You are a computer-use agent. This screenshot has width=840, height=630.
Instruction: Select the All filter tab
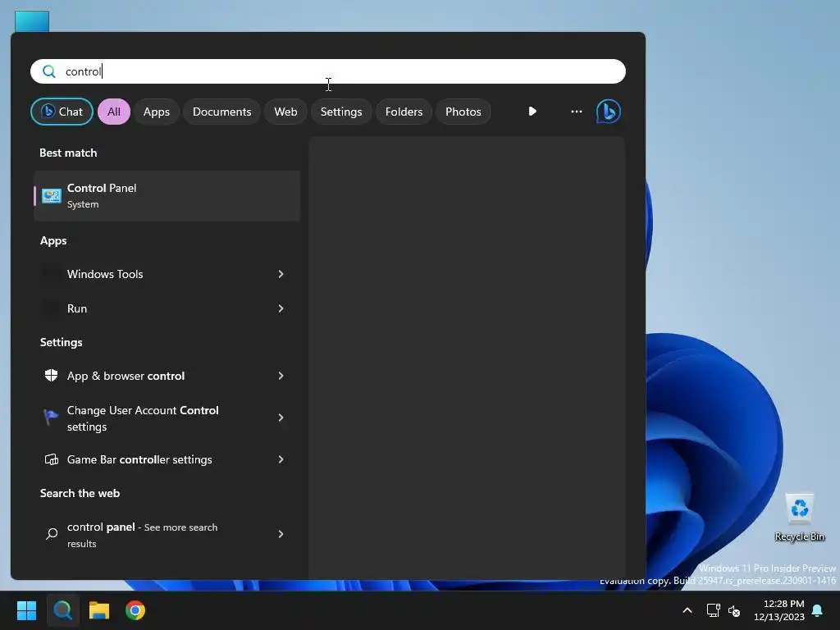113,112
